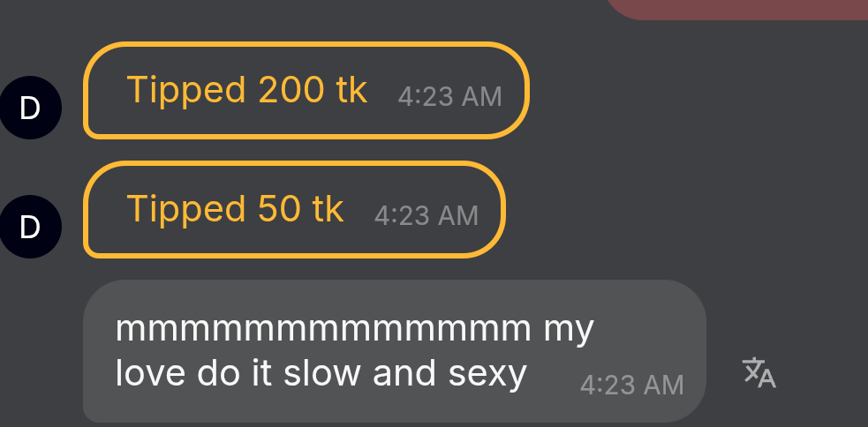Image resolution: width=868 pixels, height=427 pixels.
Task: Click the text love do it slow
Action: point(230,373)
